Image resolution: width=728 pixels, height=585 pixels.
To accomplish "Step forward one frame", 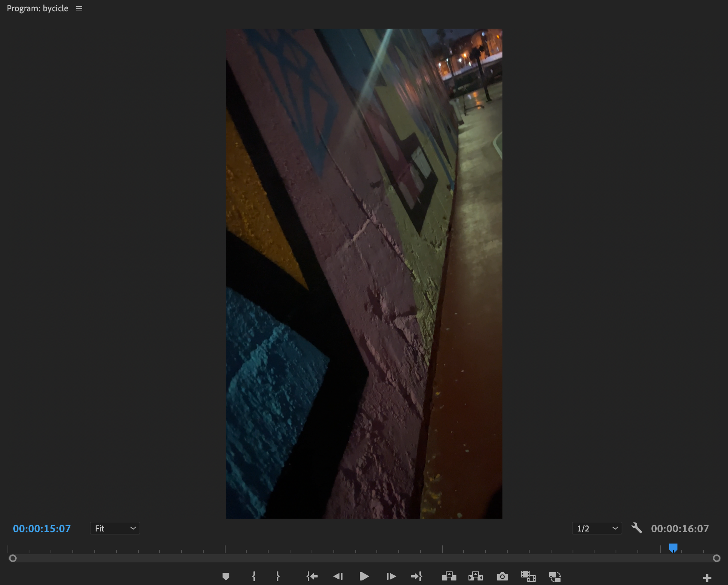I will pos(391,576).
